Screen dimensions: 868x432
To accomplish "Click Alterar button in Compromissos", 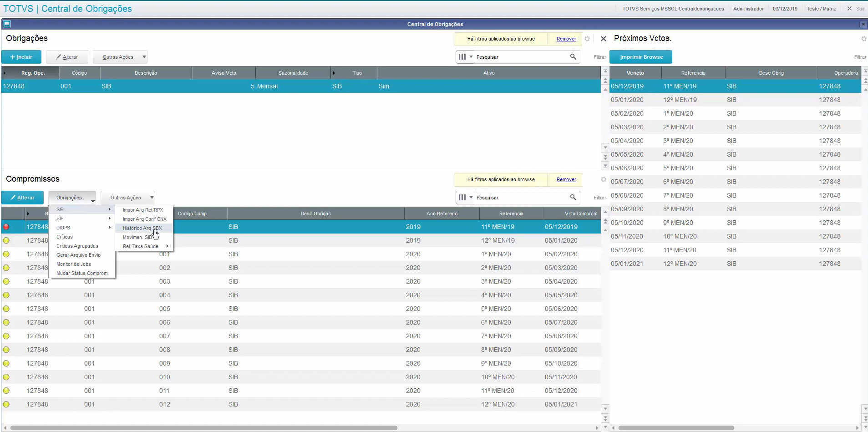I will 22,198.
